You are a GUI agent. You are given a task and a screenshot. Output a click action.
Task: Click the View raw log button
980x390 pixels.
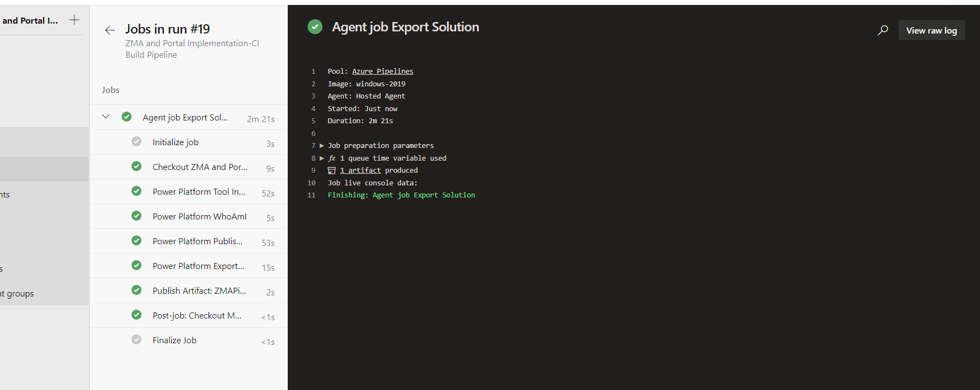931,31
